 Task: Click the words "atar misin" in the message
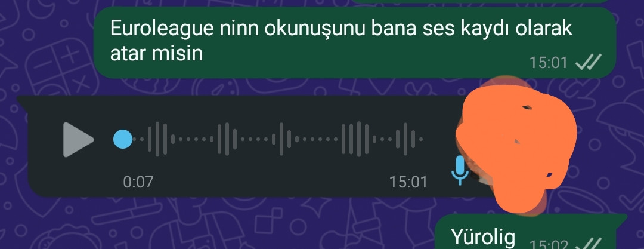coord(156,54)
